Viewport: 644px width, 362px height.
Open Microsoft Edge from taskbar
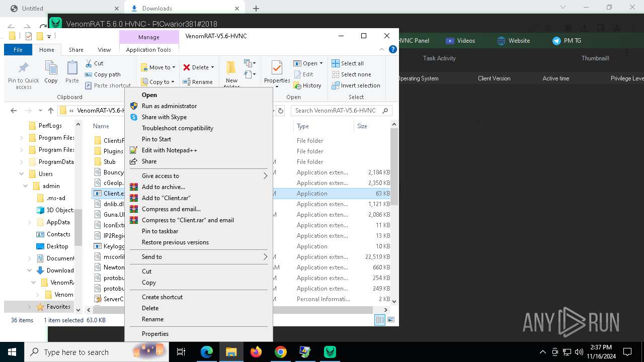click(x=207, y=352)
